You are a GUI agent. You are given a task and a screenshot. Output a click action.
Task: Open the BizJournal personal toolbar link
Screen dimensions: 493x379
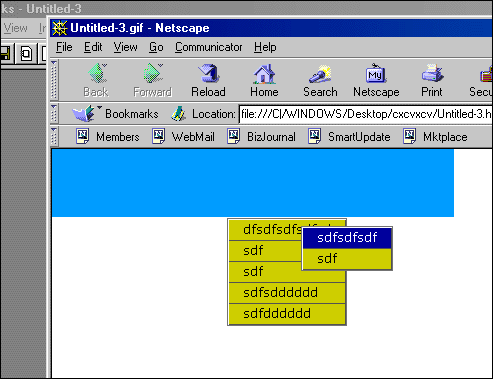click(x=261, y=137)
